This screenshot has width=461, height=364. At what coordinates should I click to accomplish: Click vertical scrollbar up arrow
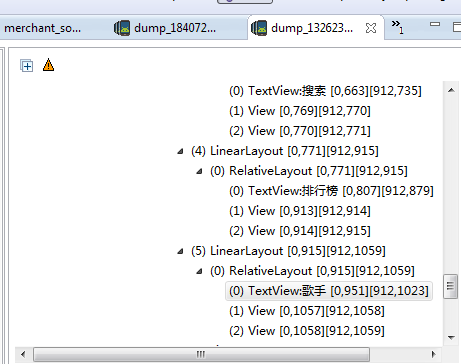451,90
